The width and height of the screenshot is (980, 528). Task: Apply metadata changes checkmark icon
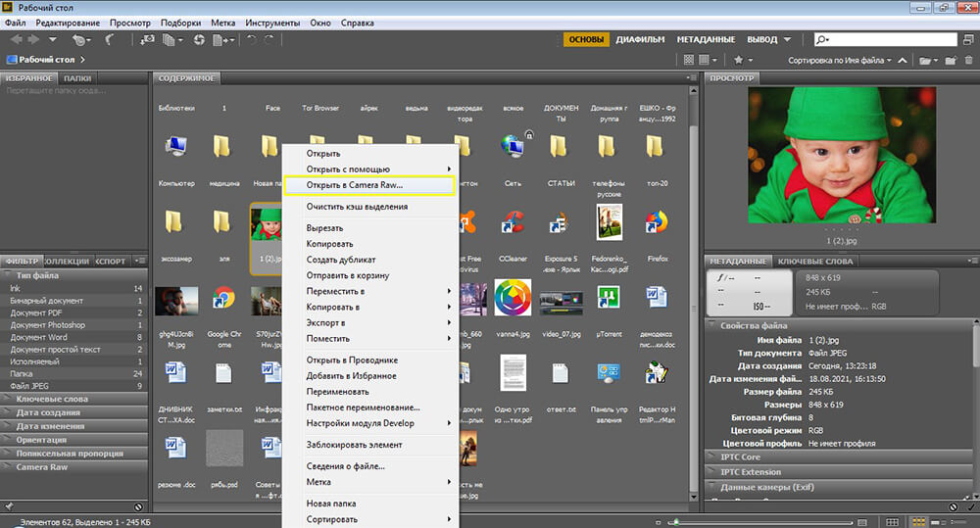(x=971, y=506)
